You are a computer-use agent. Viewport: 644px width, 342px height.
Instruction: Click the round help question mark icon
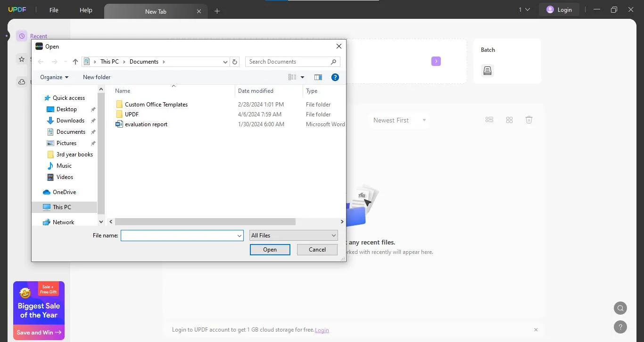pyautogui.click(x=620, y=326)
